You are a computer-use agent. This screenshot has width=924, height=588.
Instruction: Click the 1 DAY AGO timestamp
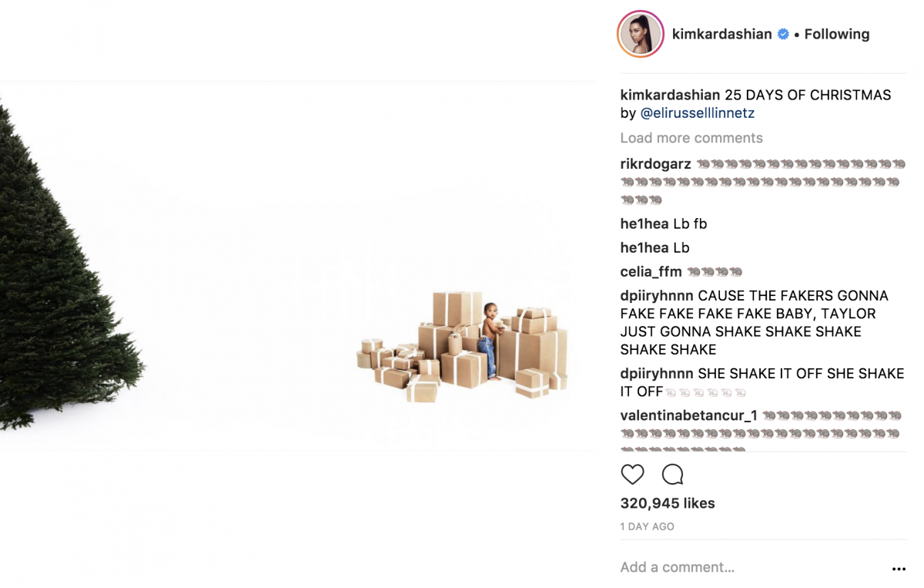(x=648, y=526)
